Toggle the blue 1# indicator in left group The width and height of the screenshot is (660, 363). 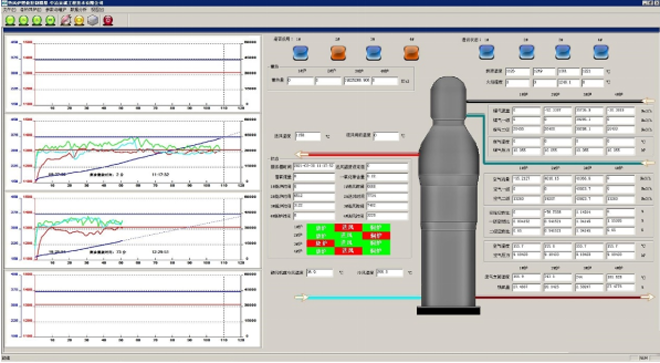click(301, 53)
